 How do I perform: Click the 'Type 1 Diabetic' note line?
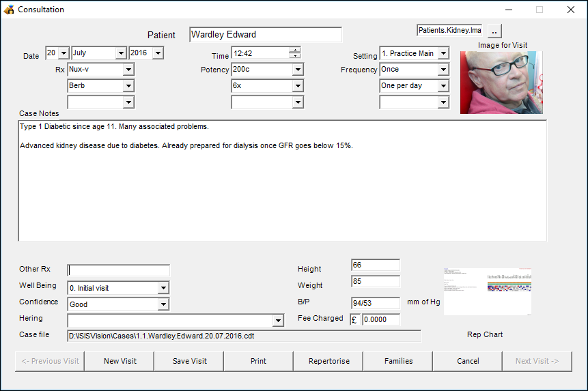pyautogui.click(x=114, y=127)
